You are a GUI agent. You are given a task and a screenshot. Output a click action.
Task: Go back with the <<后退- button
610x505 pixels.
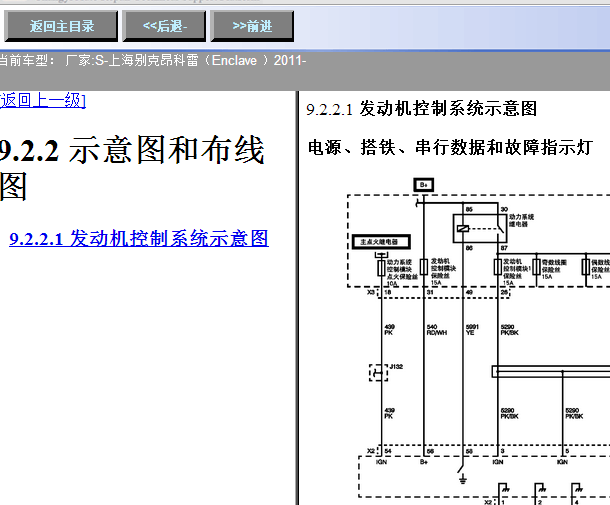(x=164, y=26)
